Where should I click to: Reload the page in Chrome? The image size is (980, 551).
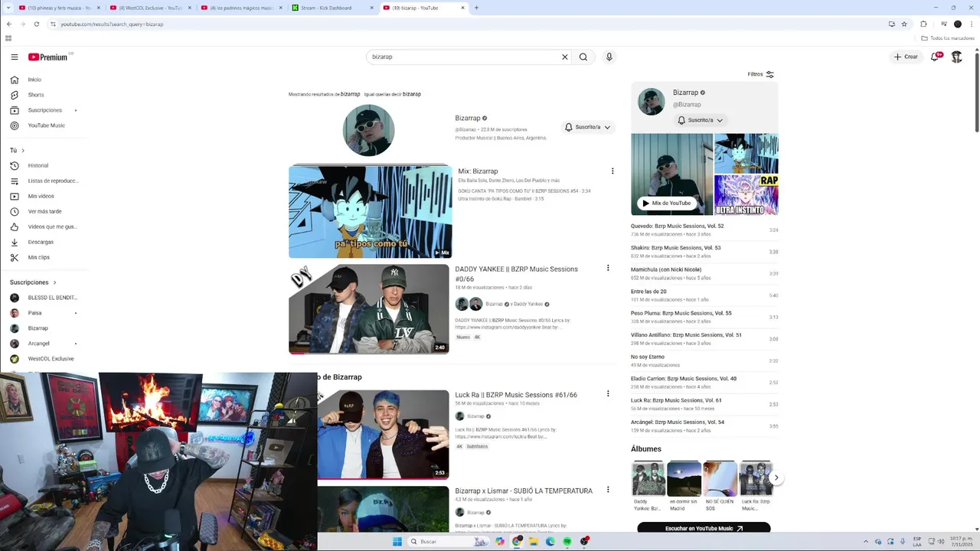pos(36,24)
